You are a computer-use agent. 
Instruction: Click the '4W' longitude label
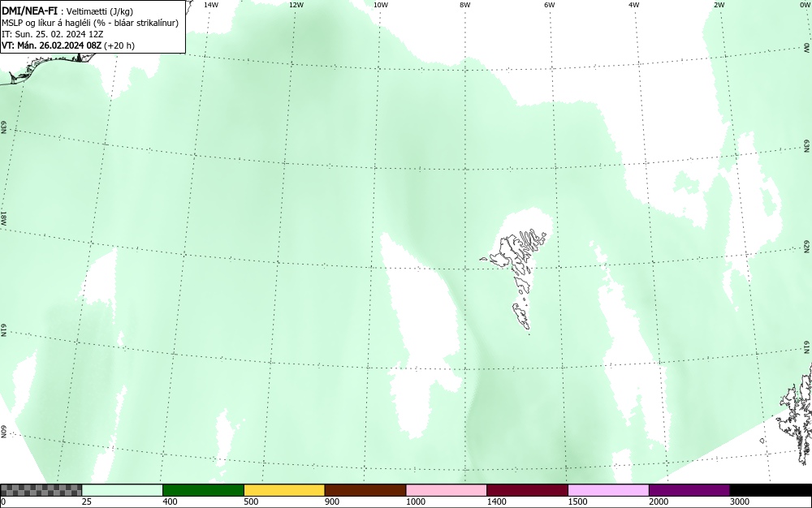coord(634,5)
